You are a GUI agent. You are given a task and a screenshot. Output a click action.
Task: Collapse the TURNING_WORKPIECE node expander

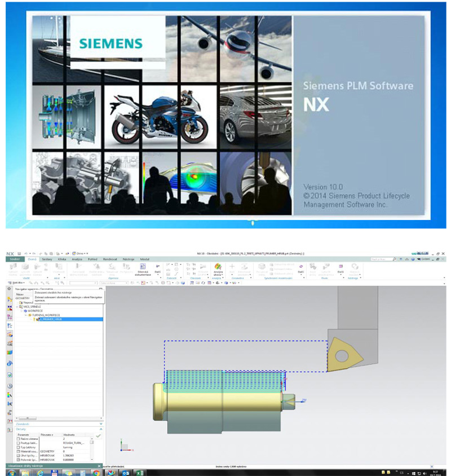(25, 315)
